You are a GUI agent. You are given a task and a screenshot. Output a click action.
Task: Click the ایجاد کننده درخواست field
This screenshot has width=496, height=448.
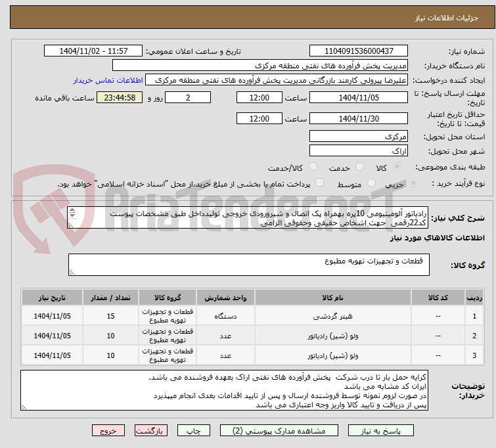tap(276, 80)
